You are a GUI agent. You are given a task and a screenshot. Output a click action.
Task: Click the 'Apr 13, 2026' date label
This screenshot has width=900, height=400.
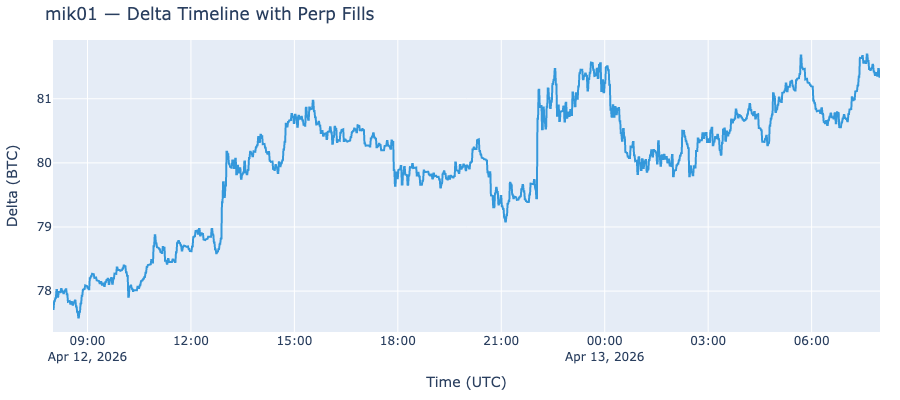coord(604,357)
